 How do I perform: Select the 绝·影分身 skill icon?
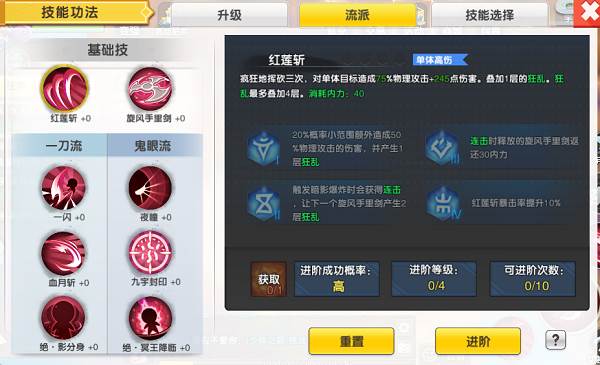(x=64, y=318)
